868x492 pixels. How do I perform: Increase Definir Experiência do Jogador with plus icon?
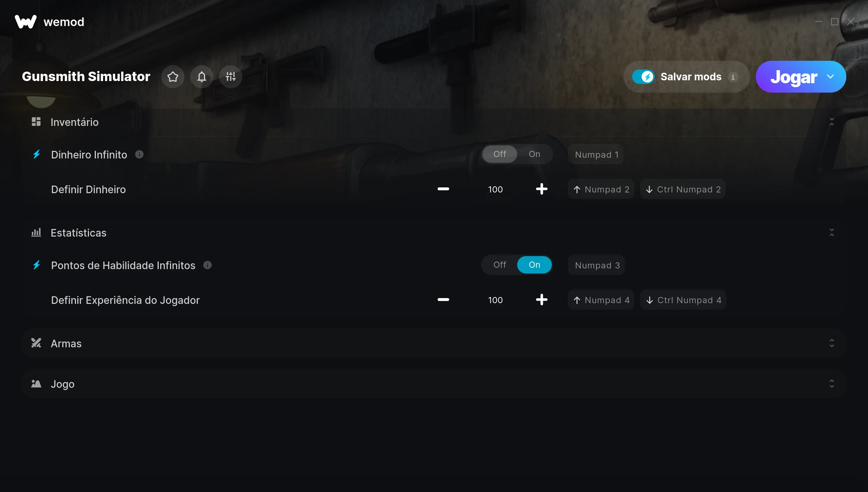(x=542, y=300)
